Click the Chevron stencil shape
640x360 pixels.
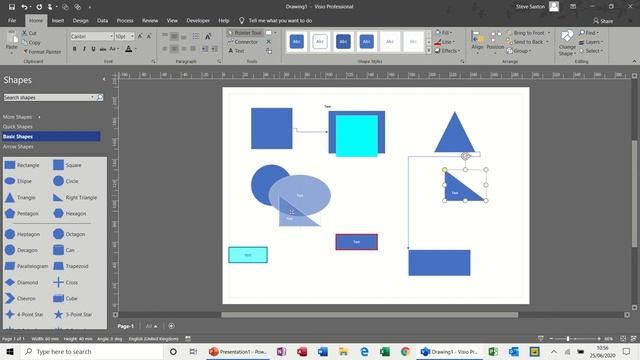(20, 298)
